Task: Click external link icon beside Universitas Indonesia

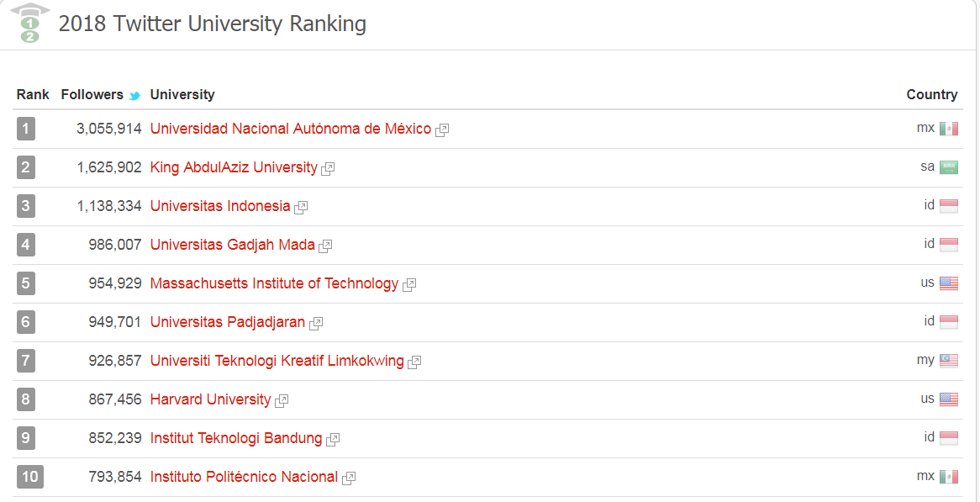Action: coord(301,208)
